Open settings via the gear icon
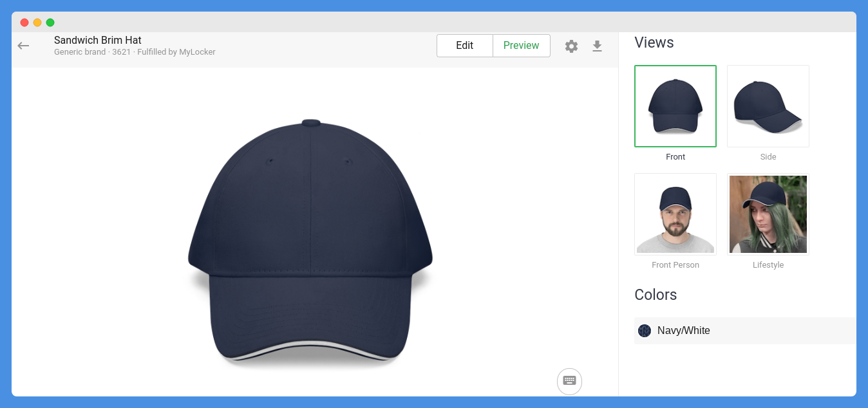The width and height of the screenshot is (868, 408). click(571, 46)
